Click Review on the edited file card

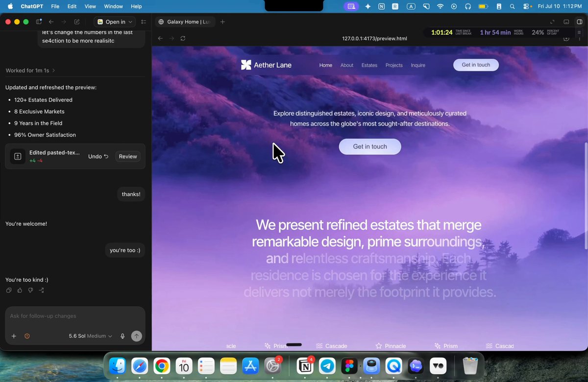click(128, 157)
